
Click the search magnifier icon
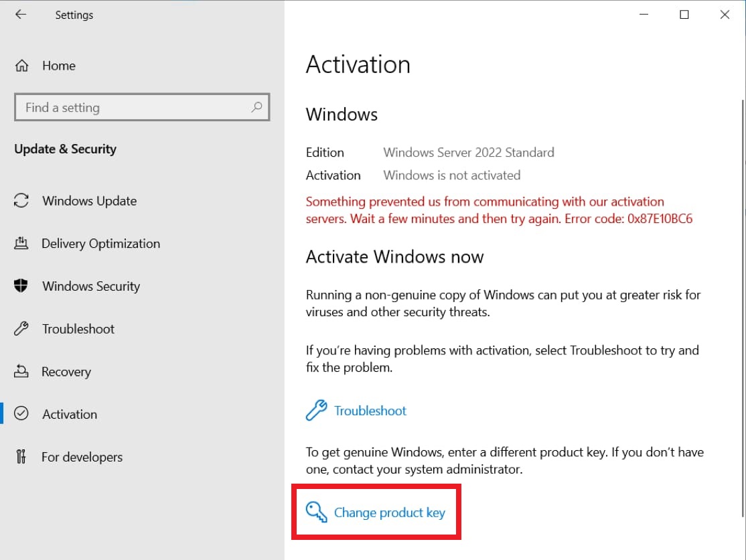click(256, 107)
